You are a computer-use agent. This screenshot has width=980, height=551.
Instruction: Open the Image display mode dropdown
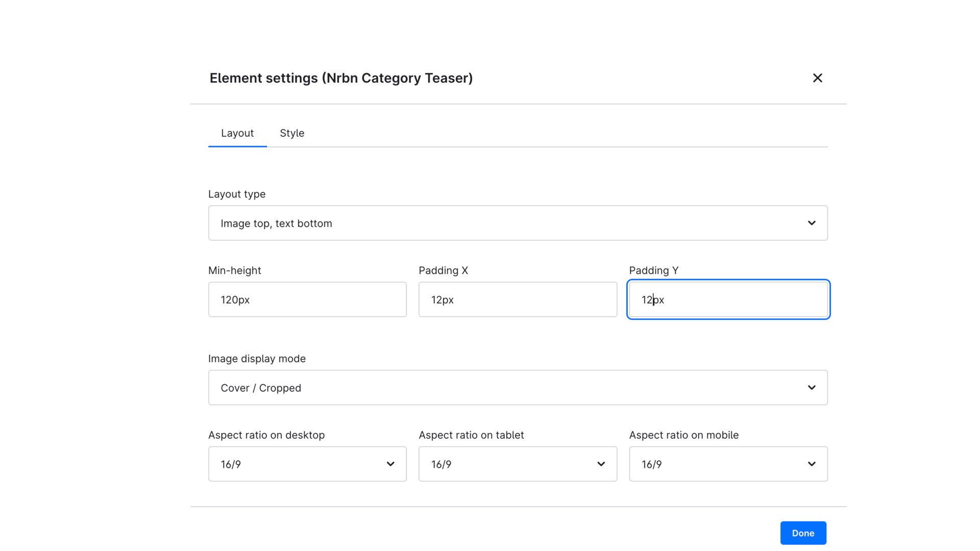(518, 388)
